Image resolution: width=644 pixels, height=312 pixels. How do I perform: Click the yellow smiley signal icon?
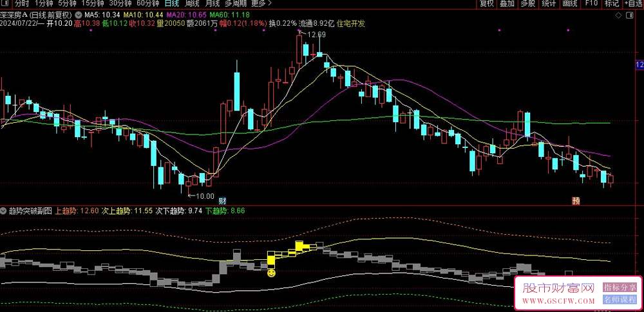(271, 273)
